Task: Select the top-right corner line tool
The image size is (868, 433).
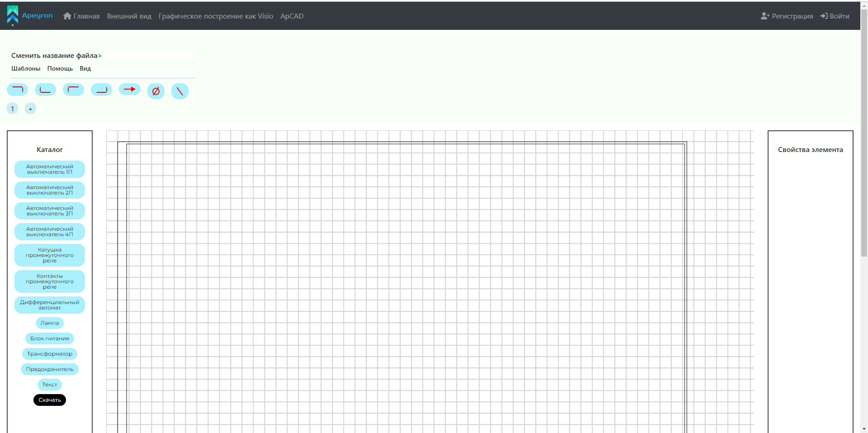Action: [17, 90]
